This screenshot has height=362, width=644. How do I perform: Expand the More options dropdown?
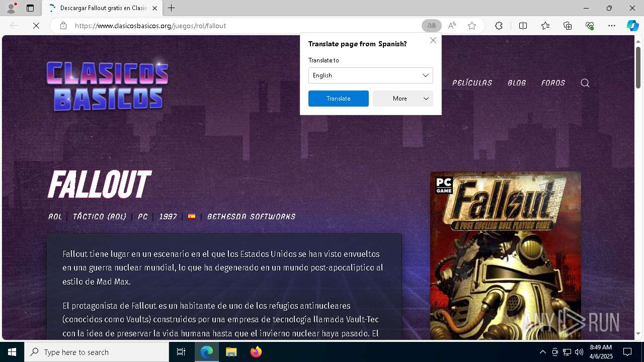403,99
